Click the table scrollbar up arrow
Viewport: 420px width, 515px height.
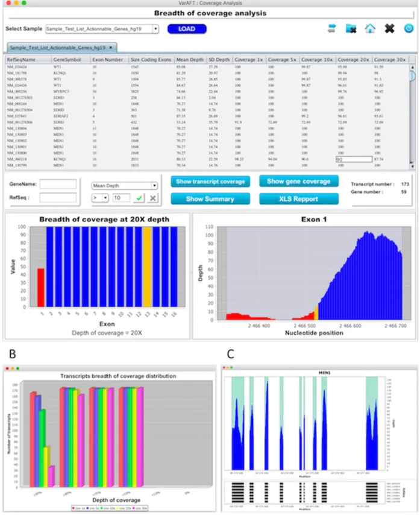[x=412, y=67]
